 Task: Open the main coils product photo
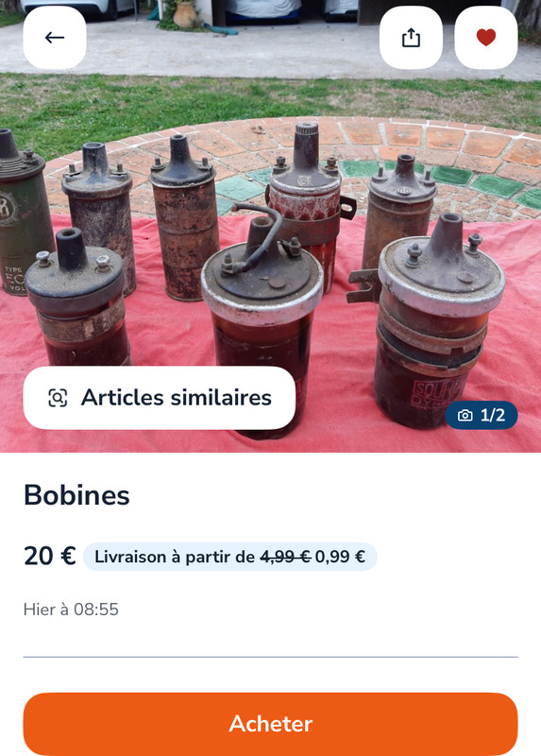point(270,226)
